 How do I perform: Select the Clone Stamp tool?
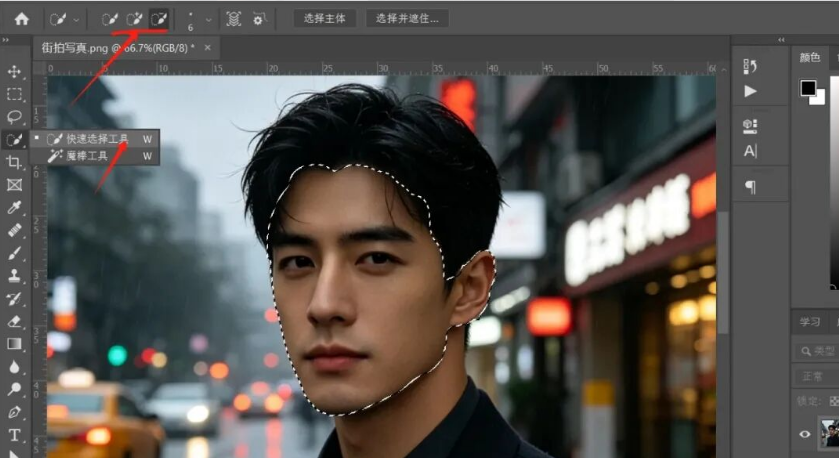14,276
